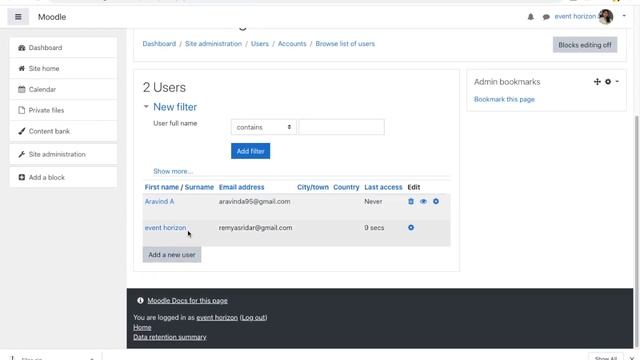The width and height of the screenshot is (640, 360).
Task: Click Bookmark this page link
Action: [x=504, y=99]
